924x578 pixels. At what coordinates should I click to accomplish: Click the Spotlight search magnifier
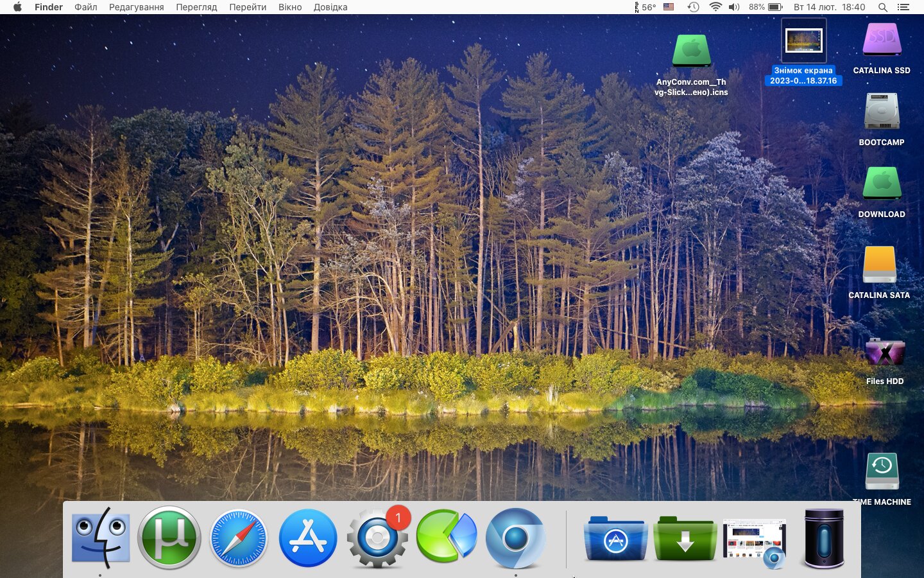coord(883,7)
